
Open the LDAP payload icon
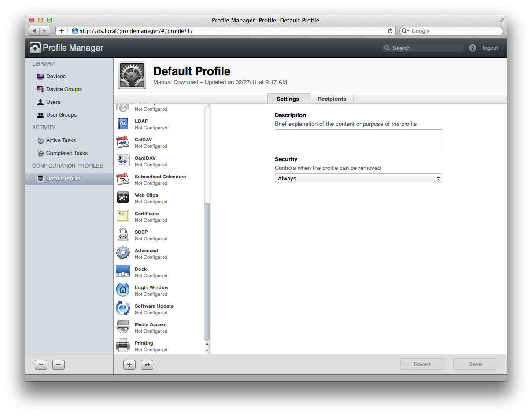pyautogui.click(x=123, y=124)
